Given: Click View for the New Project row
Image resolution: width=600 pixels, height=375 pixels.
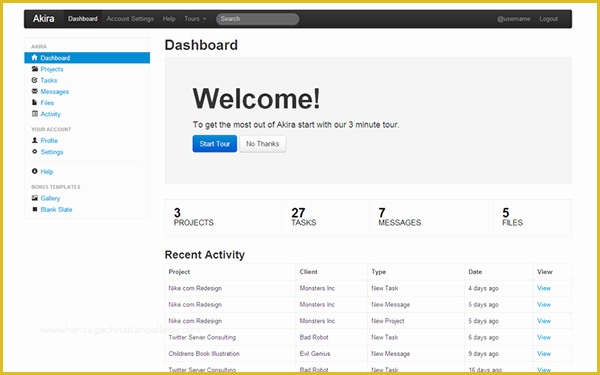Looking at the screenshot, I should [x=544, y=321].
